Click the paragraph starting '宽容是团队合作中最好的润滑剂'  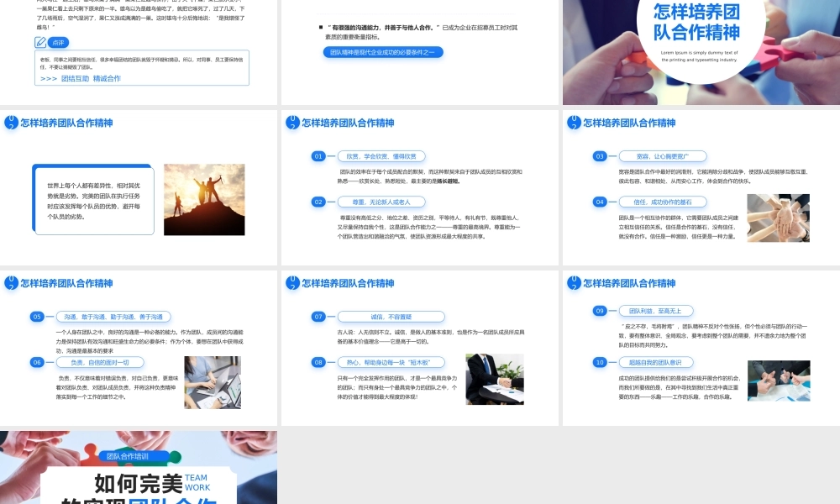(x=713, y=176)
